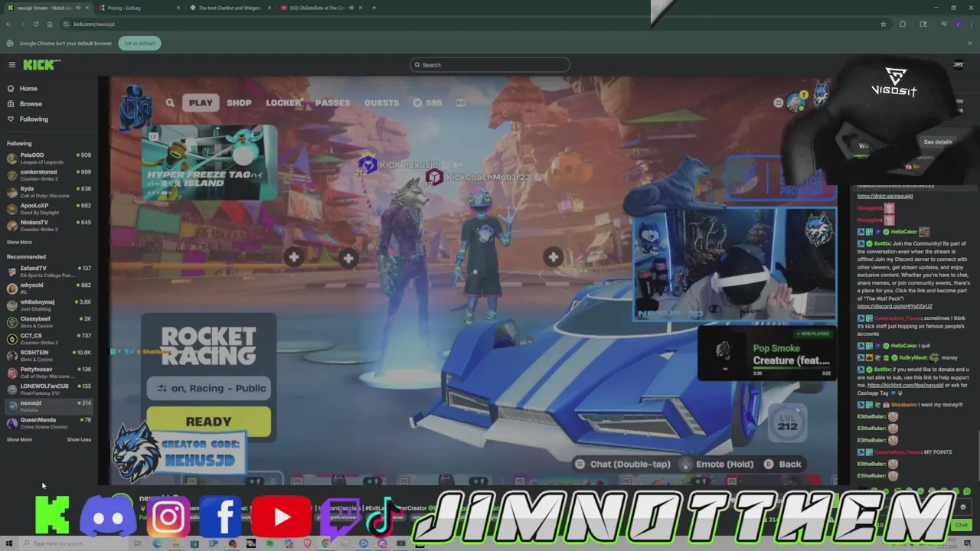The width and height of the screenshot is (980, 551).
Task: Open the PASSES tab in game
Action: coord(332,103)
